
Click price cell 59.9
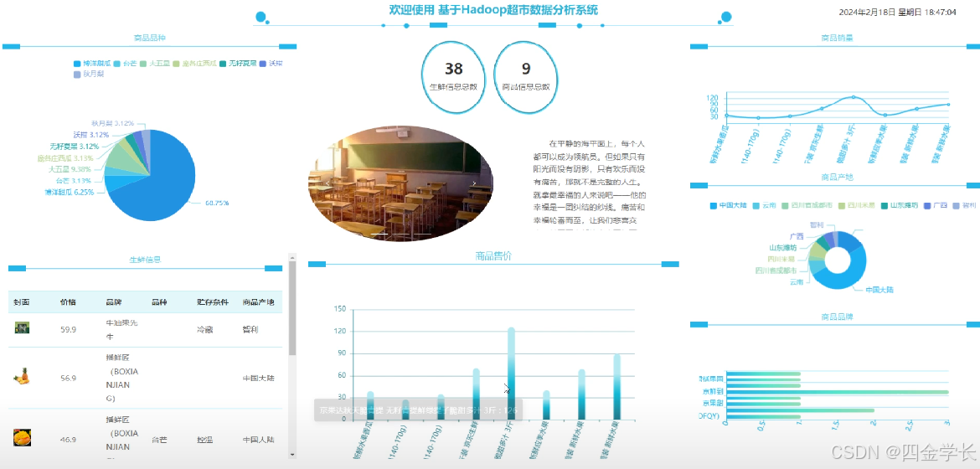pos(68,329)
